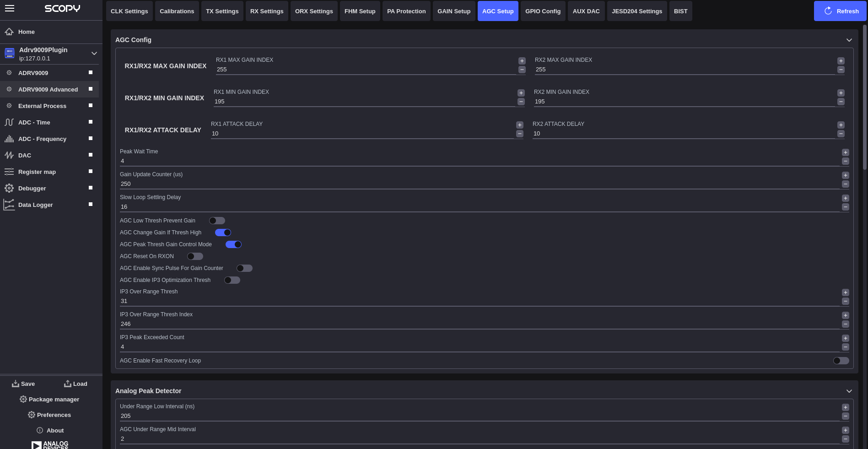Click the RX1 ATTACK DELAY value field
Image resolution: width=868 pixels, height=449 pixels.
362,134
